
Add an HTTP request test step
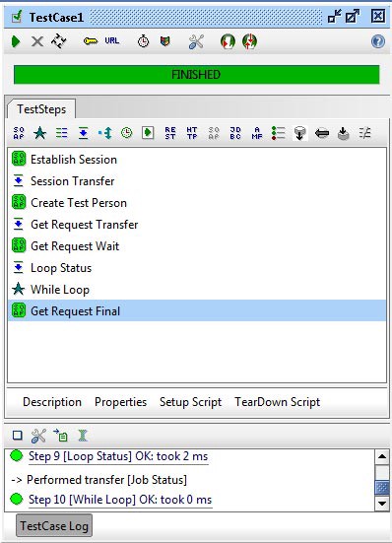[x=192, y=133]
